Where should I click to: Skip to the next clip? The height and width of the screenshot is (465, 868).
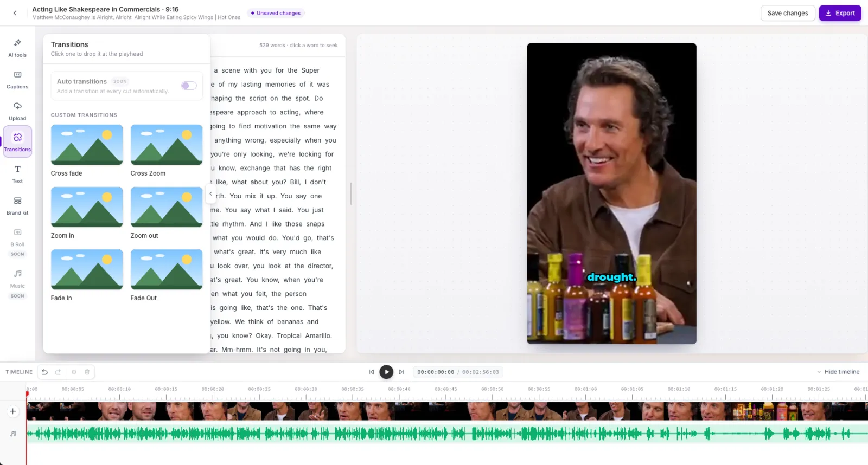coord(401,372)
